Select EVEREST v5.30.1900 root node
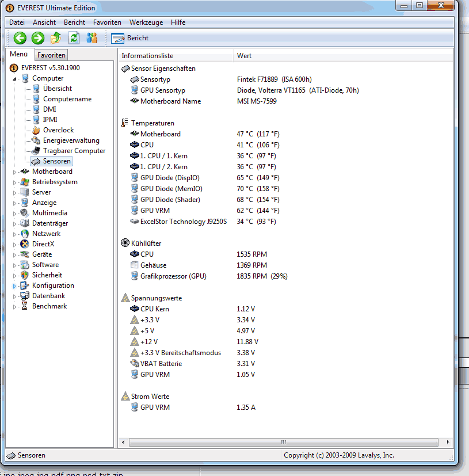Viewport: 469px width, 476px height. coord(51,68)
